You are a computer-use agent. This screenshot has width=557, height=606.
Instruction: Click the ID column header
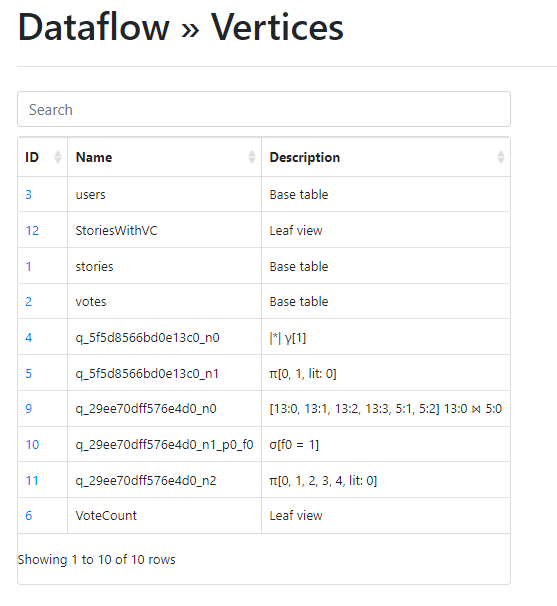[x=43, y=157]
